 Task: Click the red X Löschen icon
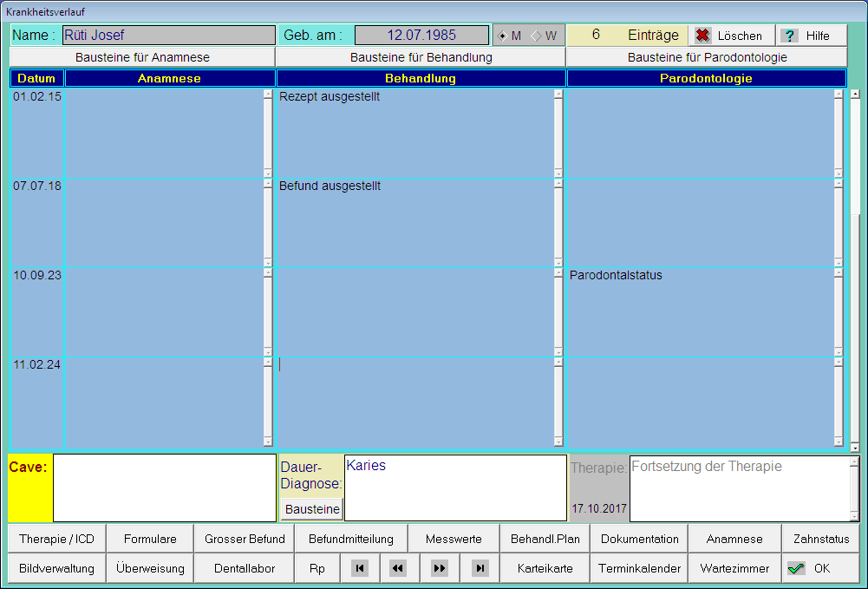click(x=703, y=36)
